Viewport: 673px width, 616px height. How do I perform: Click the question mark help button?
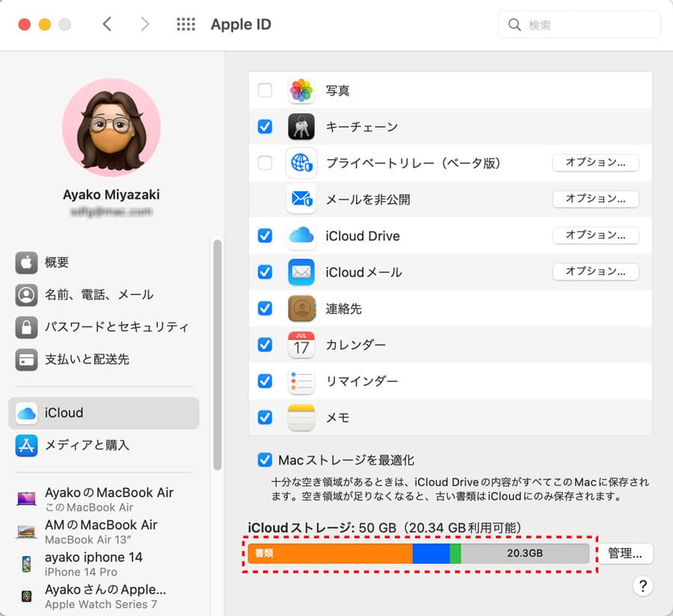coord(643,586)
